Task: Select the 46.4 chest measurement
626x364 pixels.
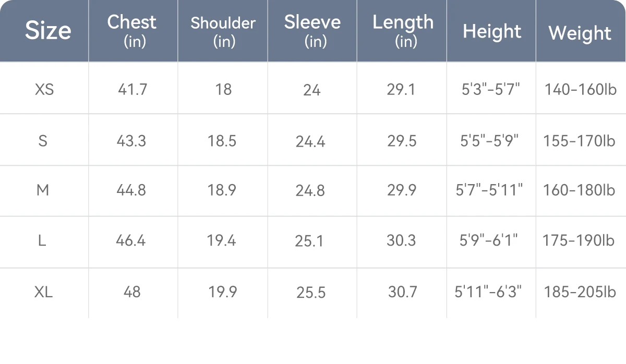Action: [x=131, y=241]
